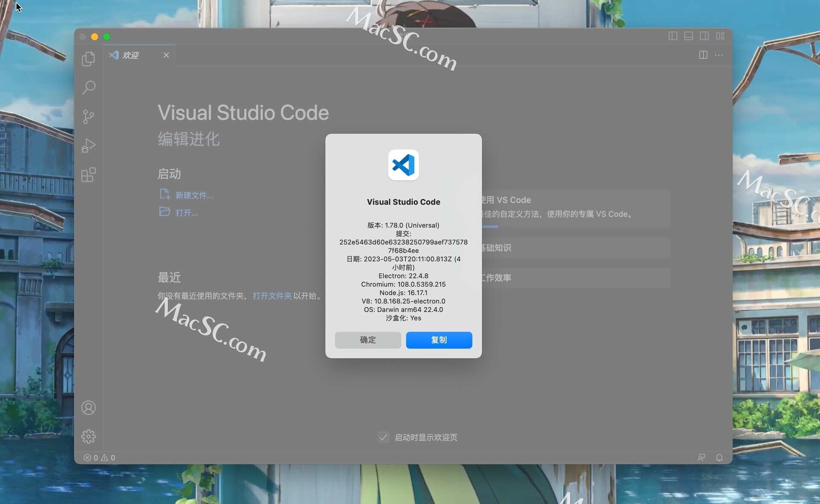The width and height of the screenshot is (820, 504).
Task: Click 确定 button in About dialog
Action: [368, 340]
